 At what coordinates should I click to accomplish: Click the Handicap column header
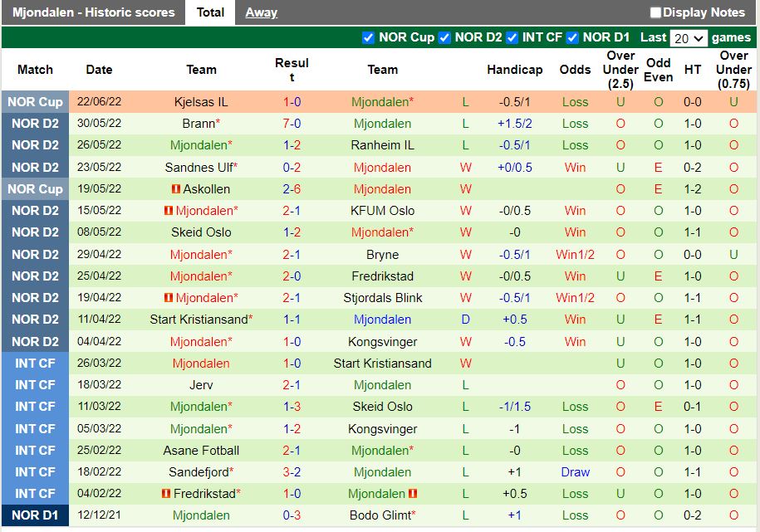pos(515,70)
